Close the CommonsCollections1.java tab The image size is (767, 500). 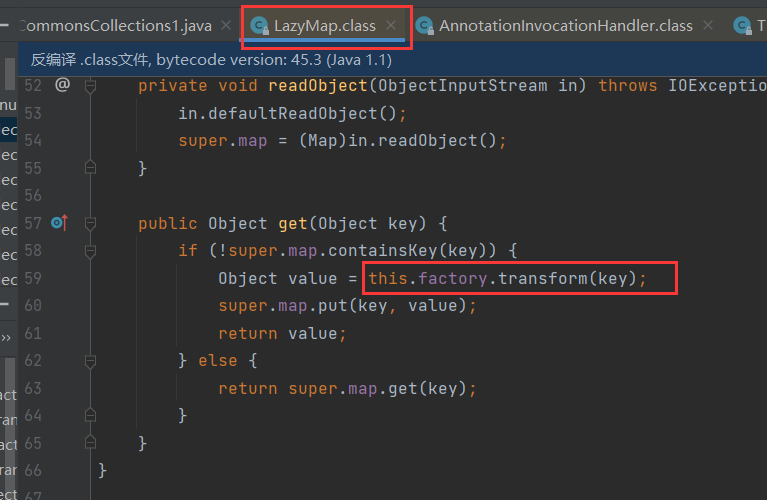click(x=226, y=25)
